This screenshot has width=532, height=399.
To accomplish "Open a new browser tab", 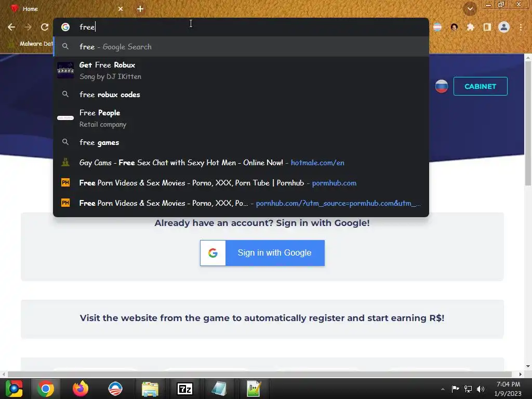I will point(140,9).
